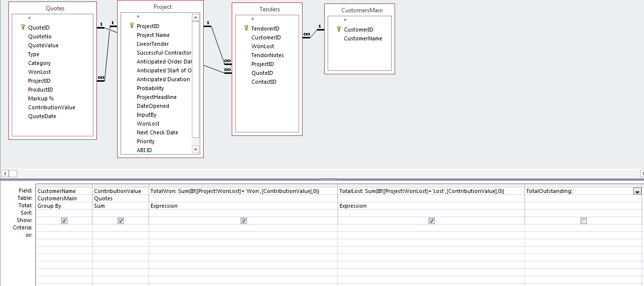Uncheck Show for the TotalLost column
This screenshot has width=644, height=286.
(431, 221)
